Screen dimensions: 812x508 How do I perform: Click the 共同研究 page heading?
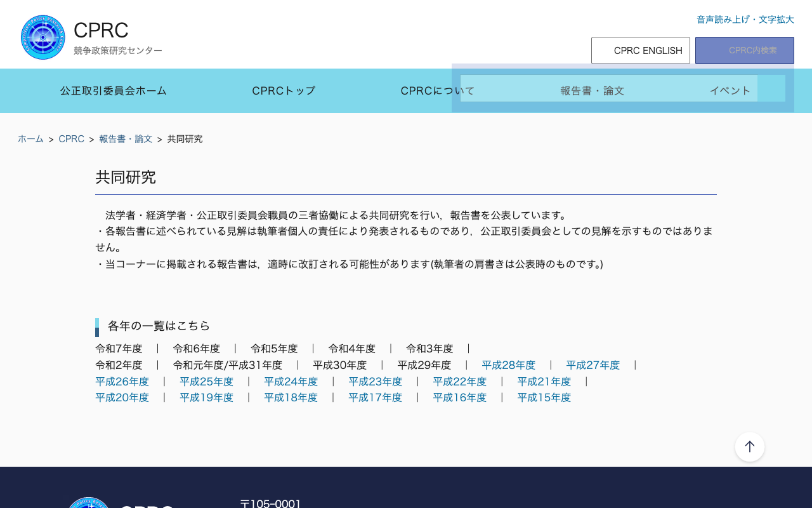click(x=126, y=177)
